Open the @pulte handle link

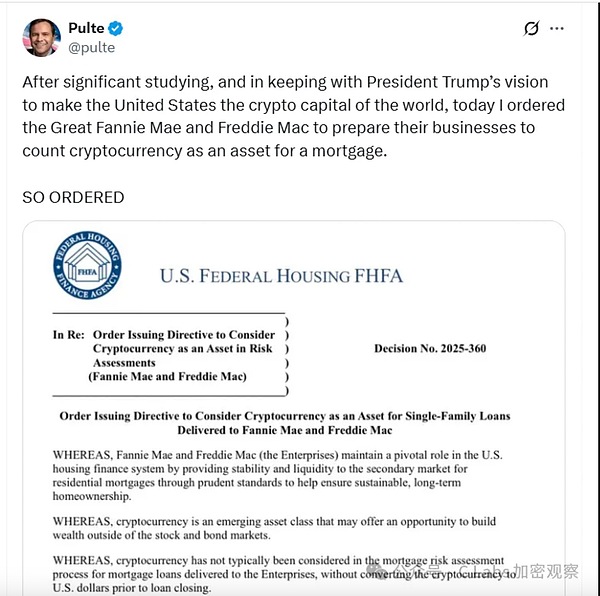(x=91, y=47)
